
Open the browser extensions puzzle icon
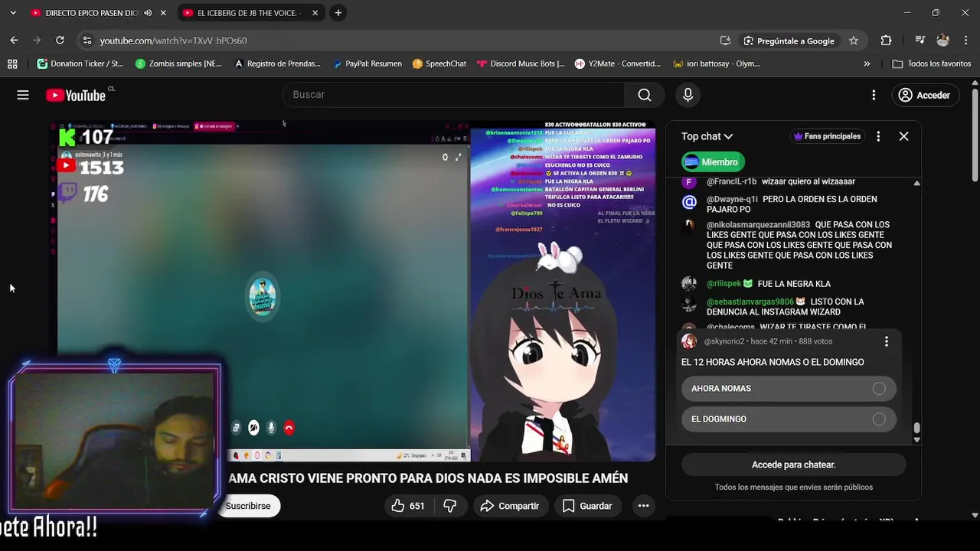coord(886,41)
